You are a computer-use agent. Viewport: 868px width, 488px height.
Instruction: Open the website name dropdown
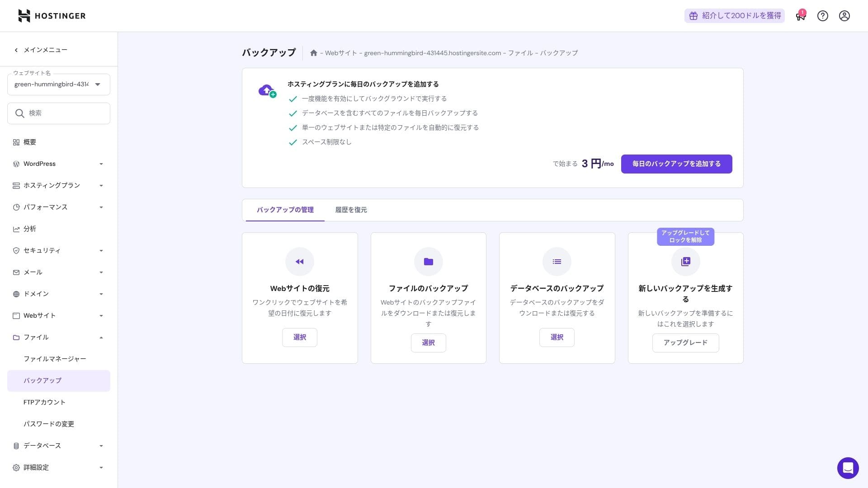tap(59, 84)
